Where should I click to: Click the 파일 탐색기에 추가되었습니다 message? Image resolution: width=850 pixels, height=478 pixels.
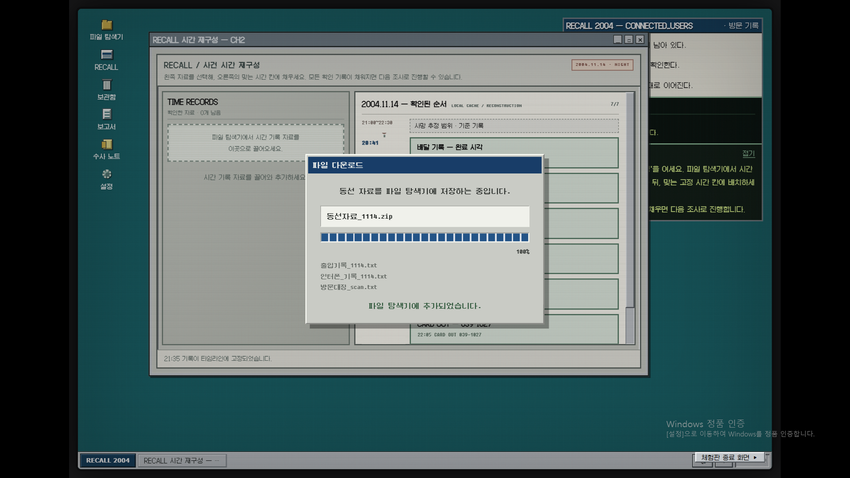424,306
